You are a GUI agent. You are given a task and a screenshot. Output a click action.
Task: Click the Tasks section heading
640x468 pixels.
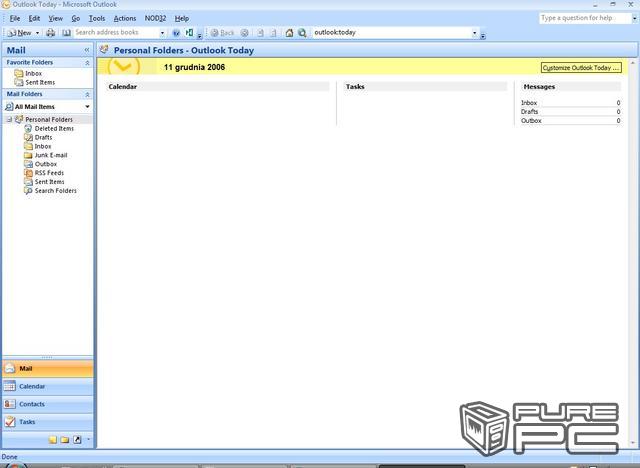[x=355, y=87]
